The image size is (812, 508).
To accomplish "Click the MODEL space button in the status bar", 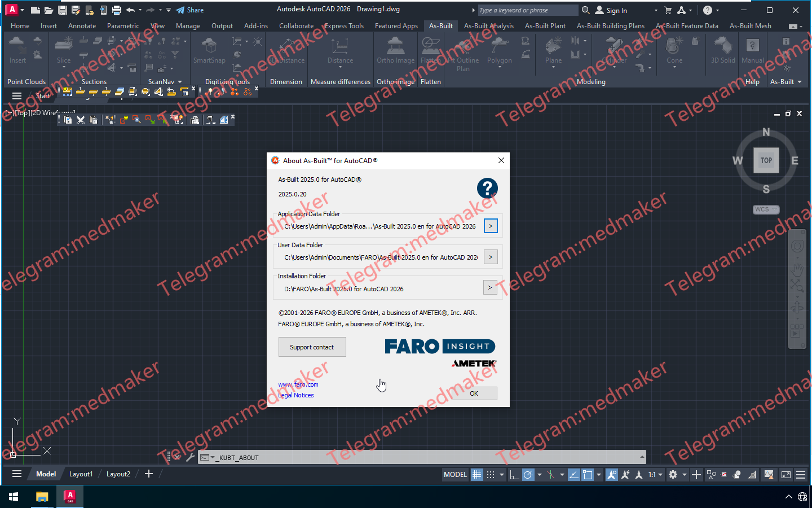I will (455, 475).
